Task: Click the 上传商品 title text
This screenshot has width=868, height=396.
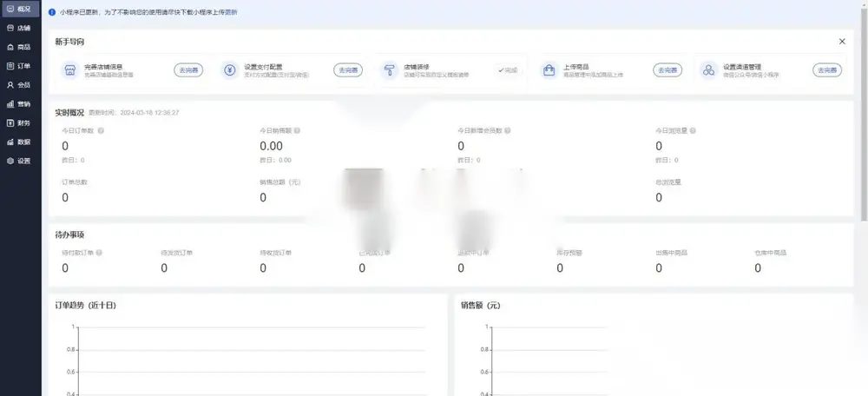Action: tap(576, 67)
